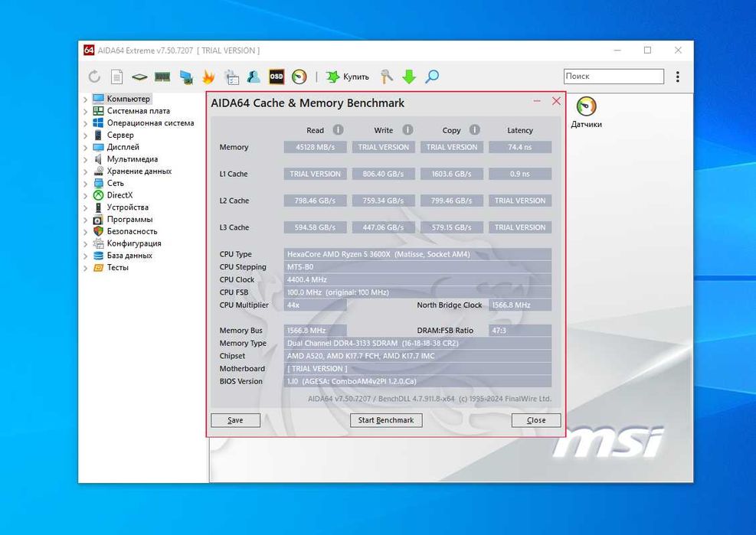756x535 pixels.
Task: Click the Write info icon
Action: point(408,129)
